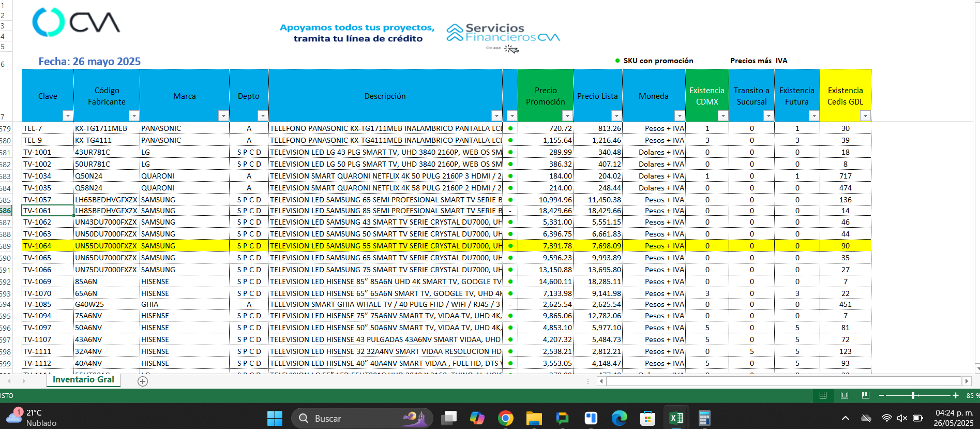Open the weather widget showing 21°C Nublado

31,418
